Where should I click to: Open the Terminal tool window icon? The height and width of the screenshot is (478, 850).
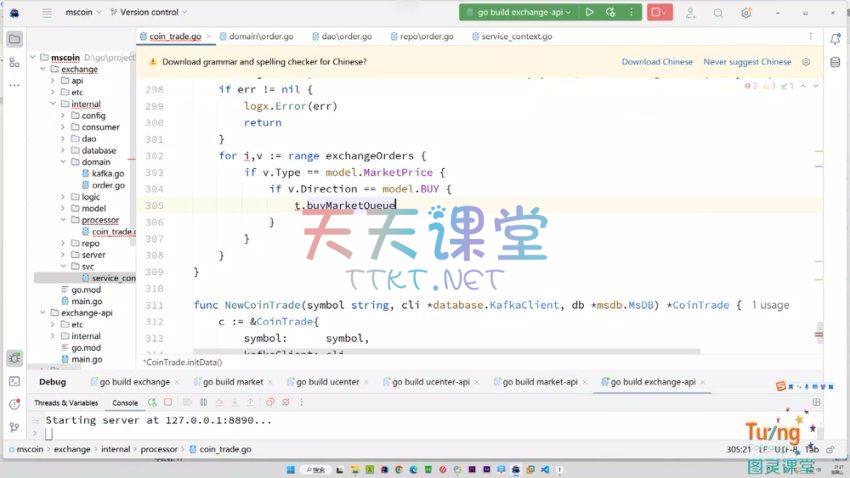pyautogui.click(x=14, y=381)
